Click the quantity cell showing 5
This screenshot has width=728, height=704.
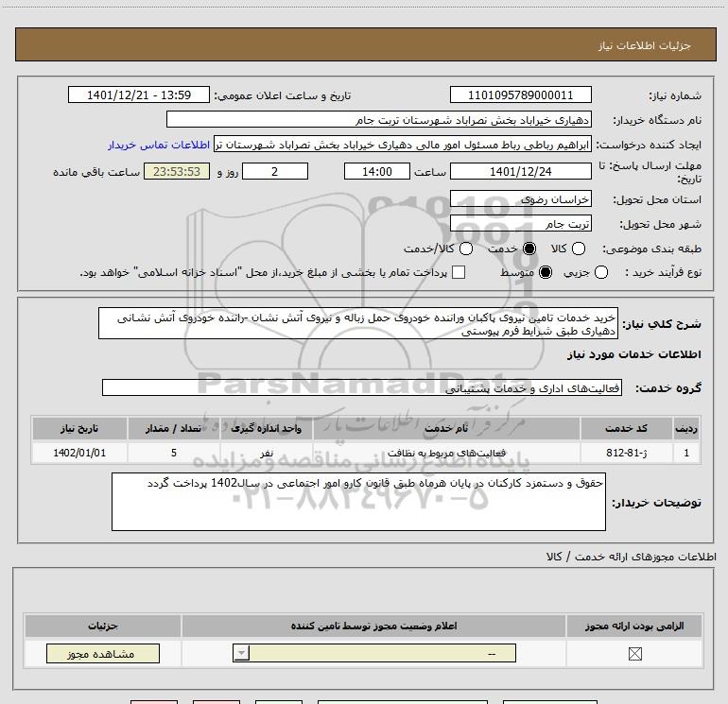pyautogui.click(x=173, y=453)
